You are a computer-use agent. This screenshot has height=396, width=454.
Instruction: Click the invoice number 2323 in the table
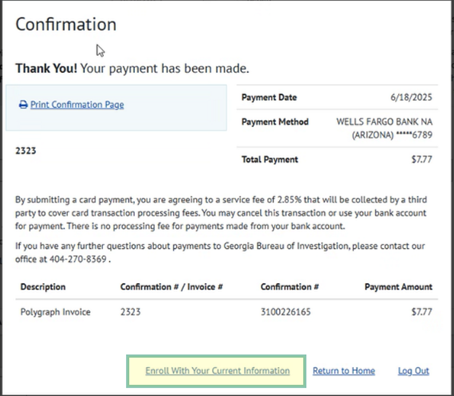pyautogui.click(x=130, y=312)
